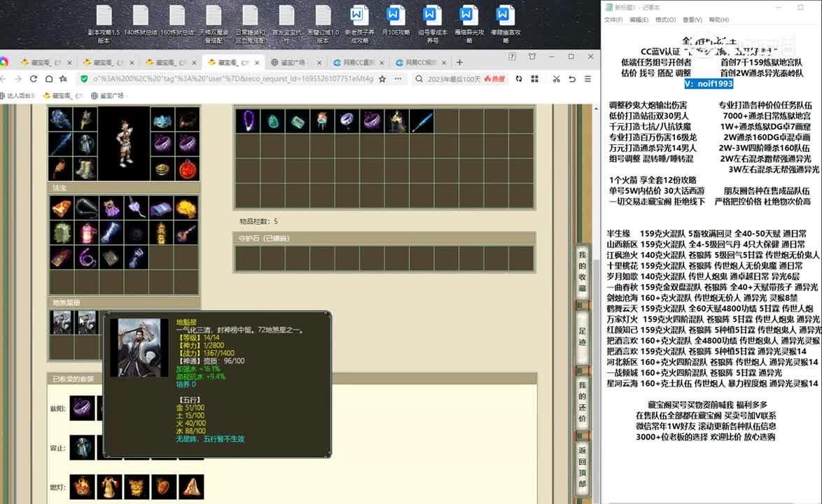The height and width of the screenshot is (504, 822).
Task: Click the blue mask headgear equipment icon
Action: coord(162,120)
